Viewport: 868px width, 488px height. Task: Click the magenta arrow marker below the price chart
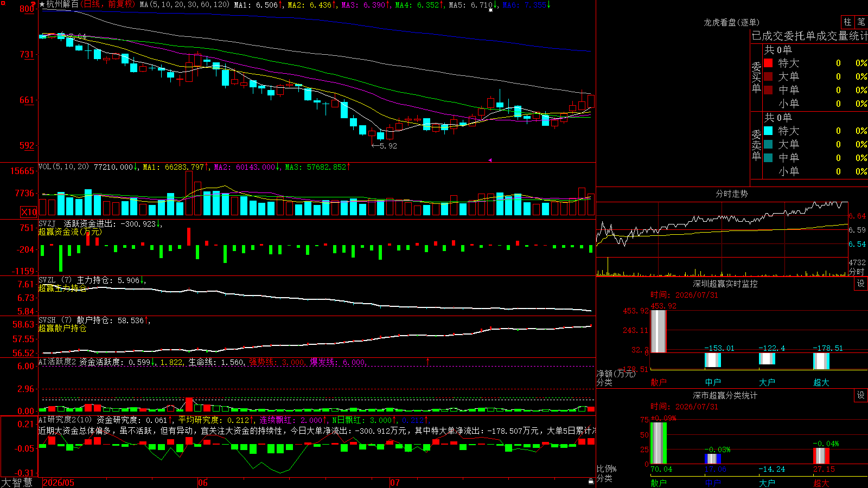point(489,160)
